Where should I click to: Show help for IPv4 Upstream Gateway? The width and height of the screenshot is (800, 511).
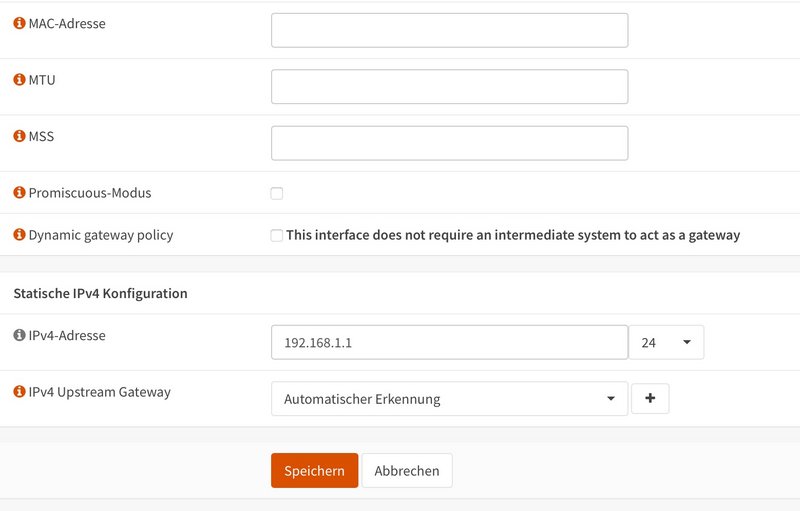pyautogui.click(x=19, y=392)
